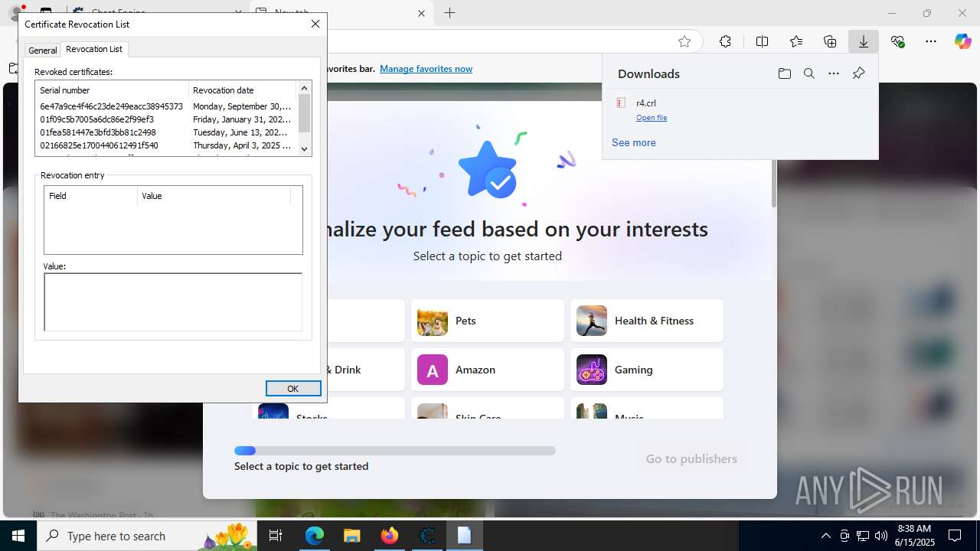
Task: Open Microsoft Edge from taskbar
Action: [x=315, y=536]
